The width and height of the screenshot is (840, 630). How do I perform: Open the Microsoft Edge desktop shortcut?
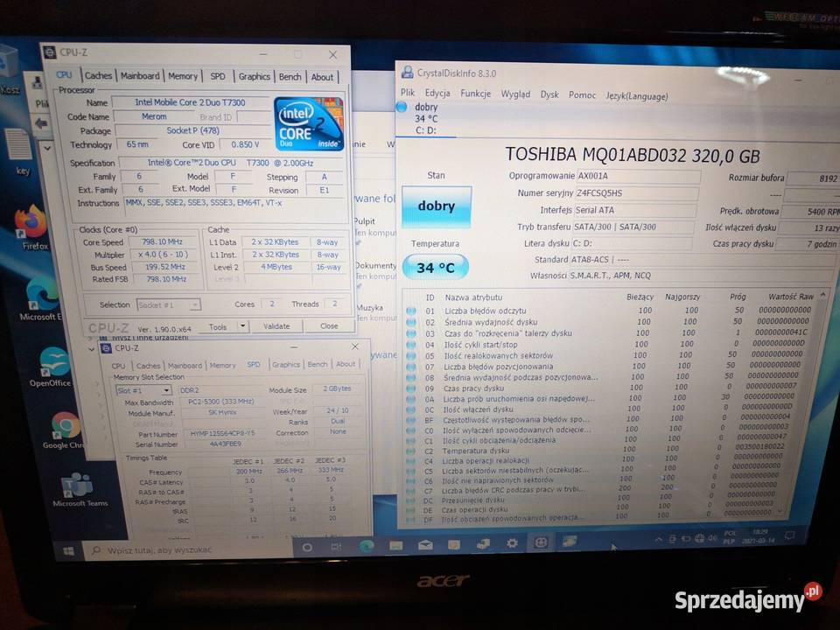pyautogui.click(x=40, y=293)
